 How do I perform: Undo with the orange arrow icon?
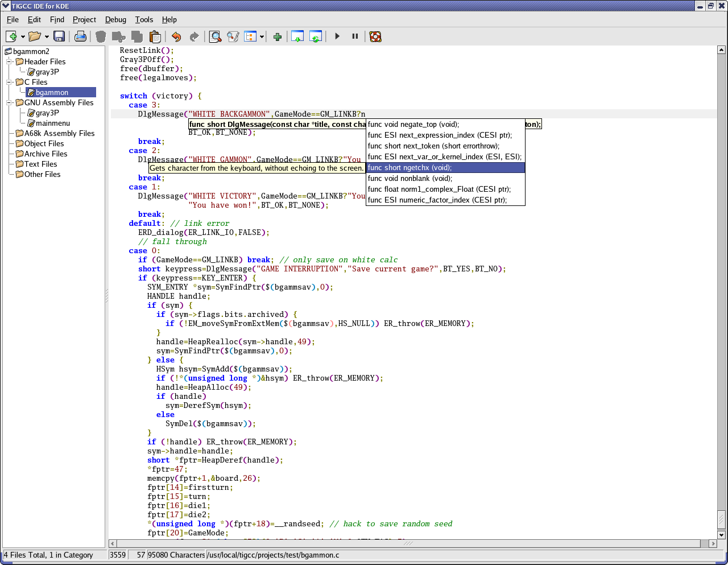tap(176, 36)
